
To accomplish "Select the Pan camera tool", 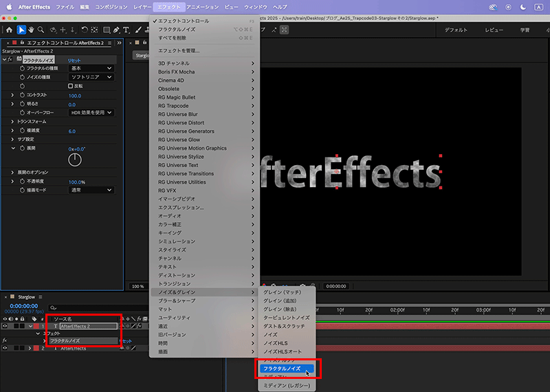I will pos(63,30).
